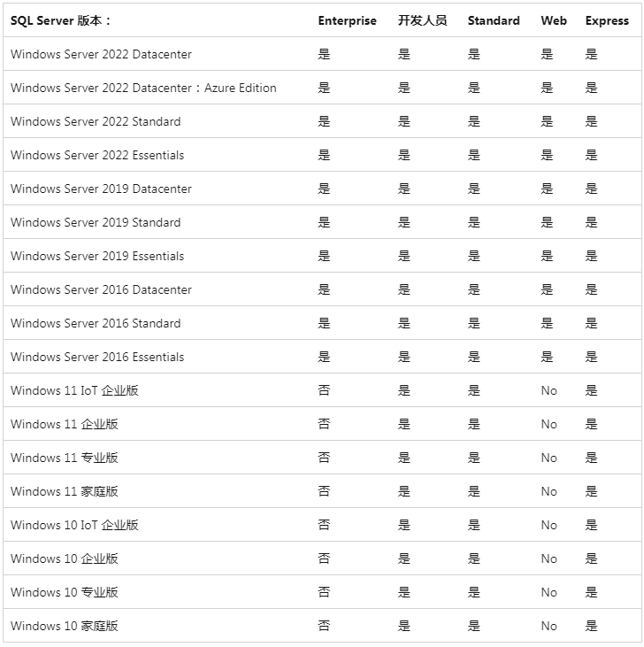Click Enterprise '否' in Windows 10 专业版 row
Image resolution: width=644 pixels, height=647 pixels.
(324, 592)
